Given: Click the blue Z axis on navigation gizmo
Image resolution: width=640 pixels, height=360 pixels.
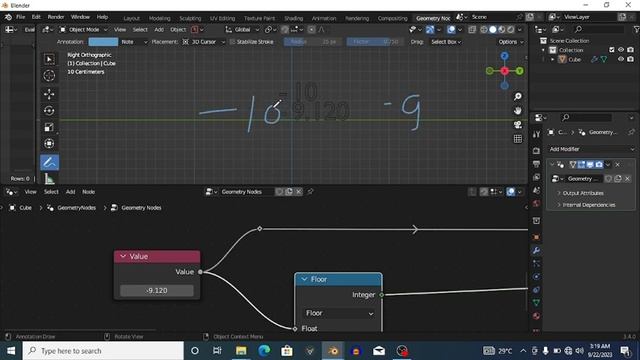Looking at the screenshot, I should [x=504, y=56].
